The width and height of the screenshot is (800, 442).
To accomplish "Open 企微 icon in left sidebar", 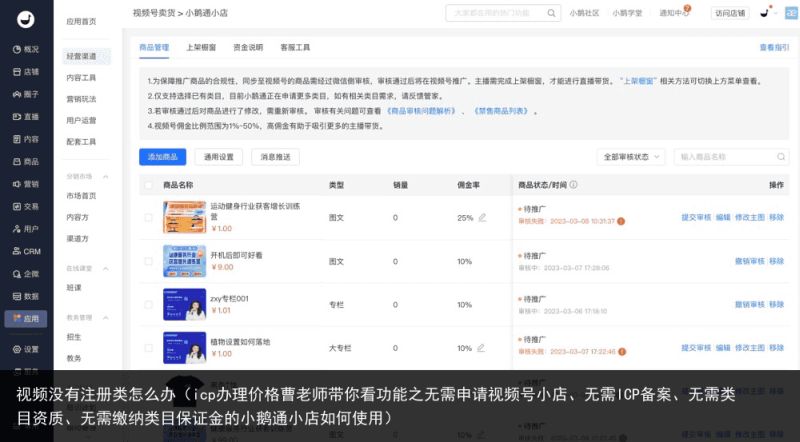I will click(17, 274).
